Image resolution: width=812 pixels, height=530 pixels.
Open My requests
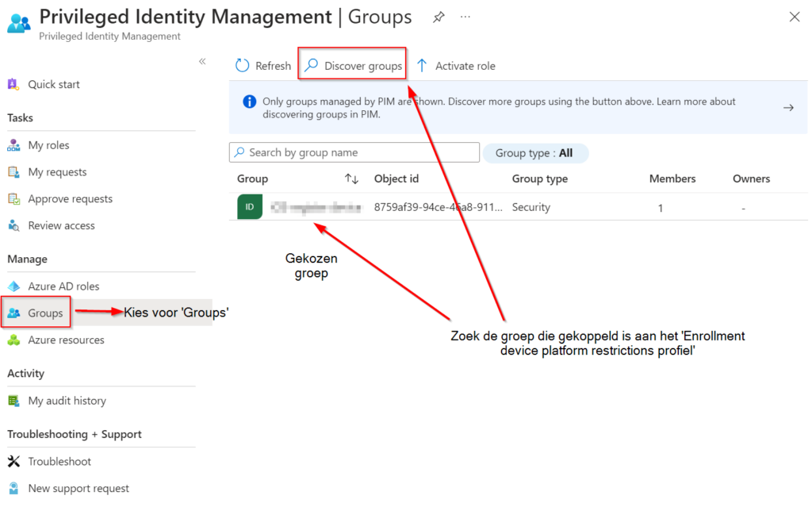tap(57, 172)
